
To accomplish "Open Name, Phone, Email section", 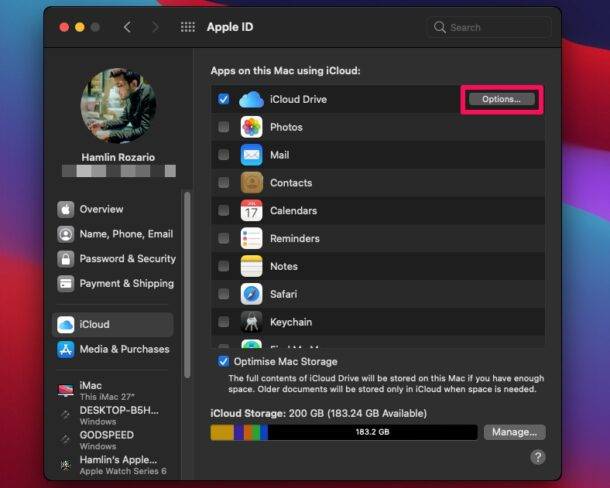I will coord(113,234).
